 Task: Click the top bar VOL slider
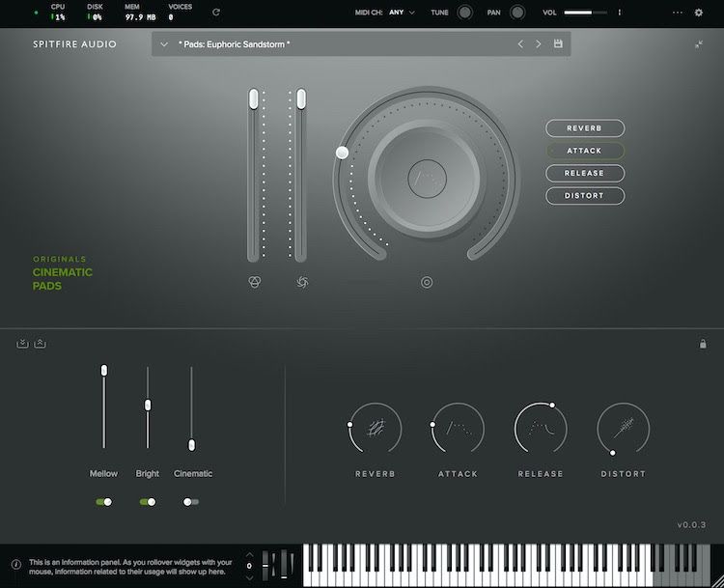coord(585,13)
